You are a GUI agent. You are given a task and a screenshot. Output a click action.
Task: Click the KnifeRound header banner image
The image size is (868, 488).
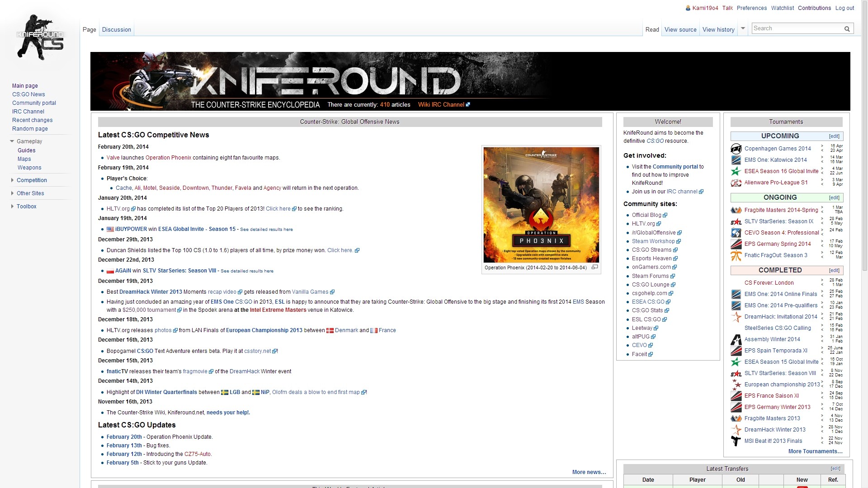point(470,81)
